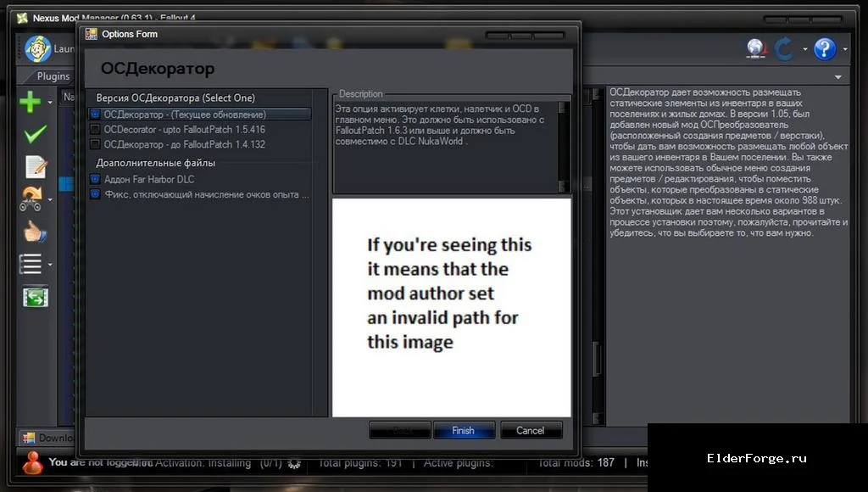Open the blue question mark help icon

pyautogui.click(x=824, y=48)
